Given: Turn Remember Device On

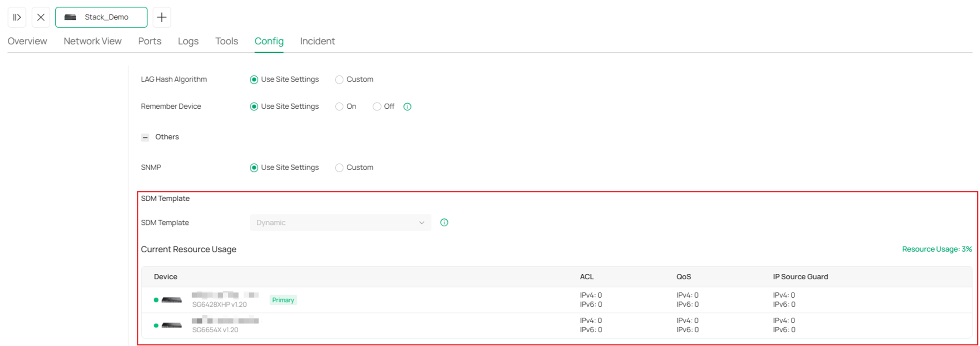Looking at the screenshot, I should coord(339,107).
